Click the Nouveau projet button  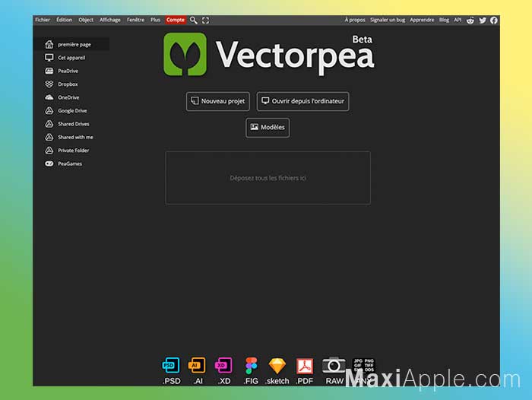(x=218, y=101)
